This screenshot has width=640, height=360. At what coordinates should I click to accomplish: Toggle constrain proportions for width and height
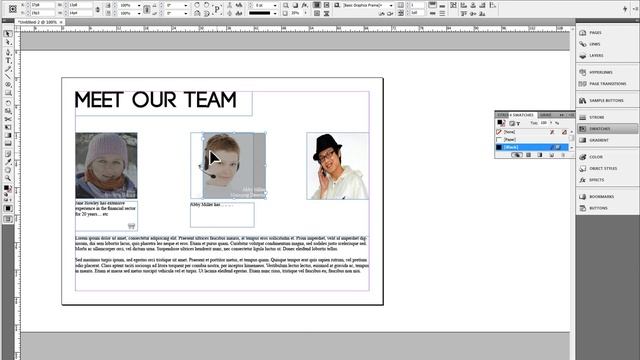tap(98, 9)
